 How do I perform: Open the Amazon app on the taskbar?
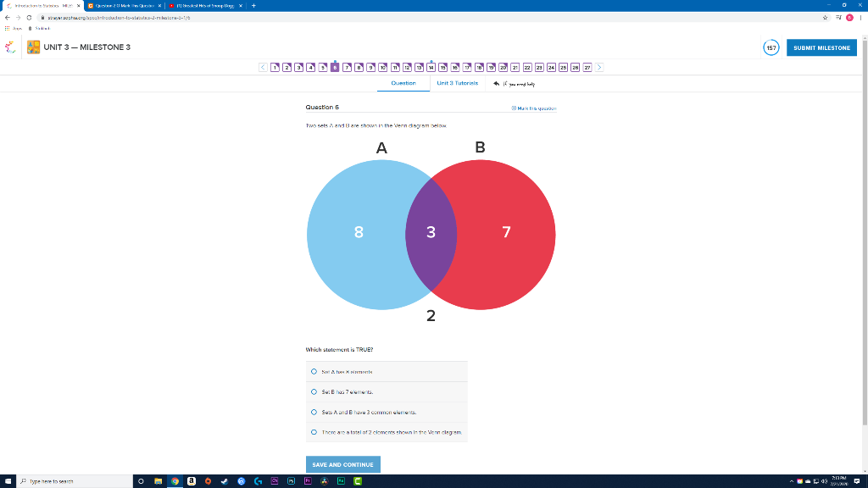pos(192,481)
